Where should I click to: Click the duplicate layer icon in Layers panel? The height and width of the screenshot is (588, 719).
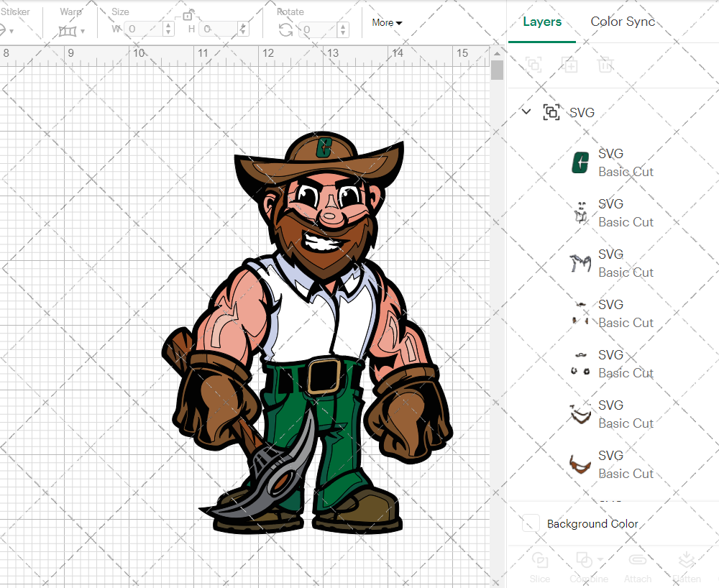(x=570, y=65)
